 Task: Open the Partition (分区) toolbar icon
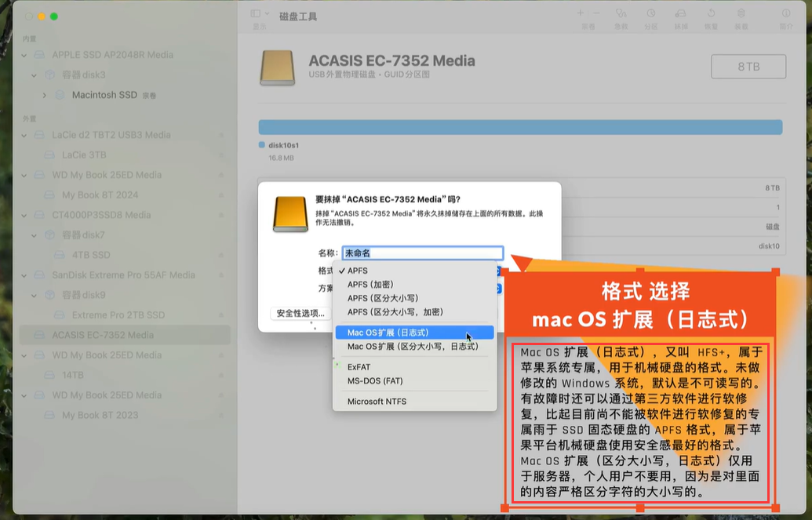point(651,13)
